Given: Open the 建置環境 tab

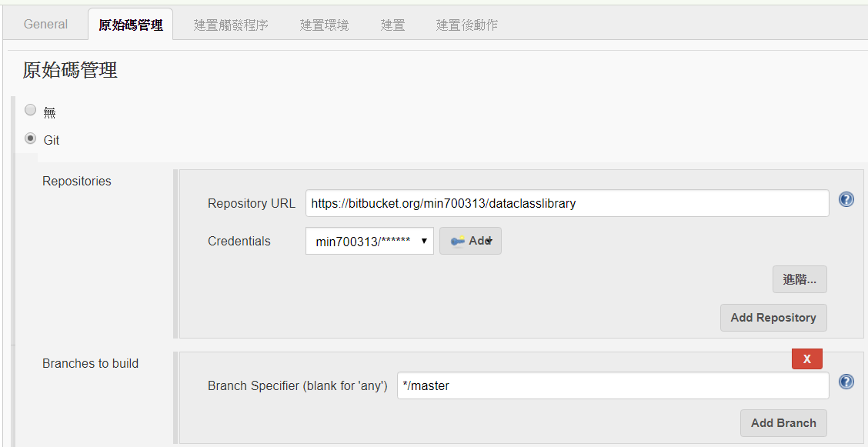Looking at the screenshot, I should tap(325, 25).
